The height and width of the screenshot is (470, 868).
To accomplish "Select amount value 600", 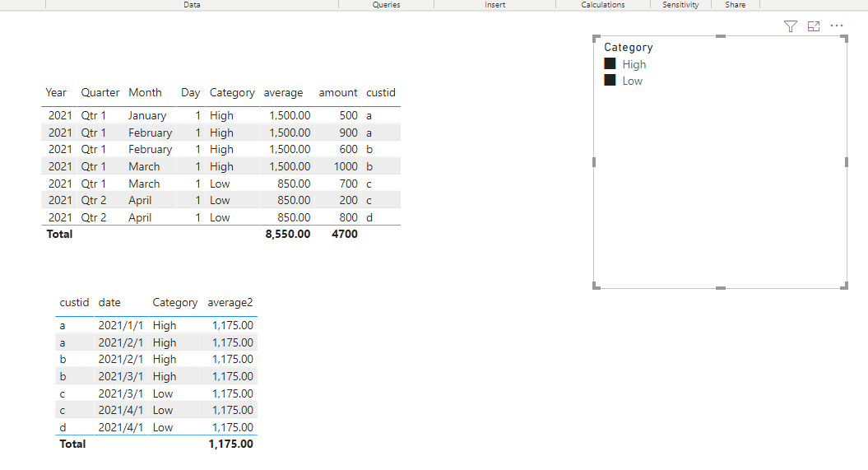I will [348, 150].
